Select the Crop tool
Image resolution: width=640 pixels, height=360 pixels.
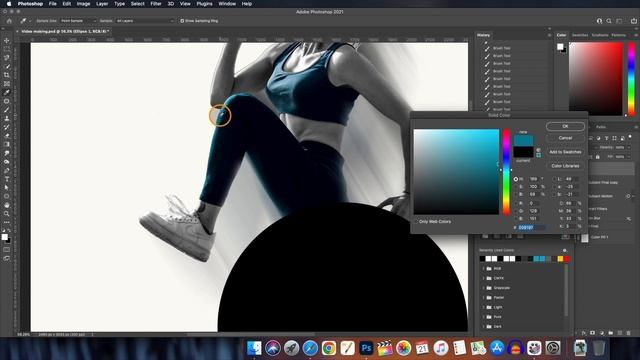pyautogui.click(x=7, y=75)
